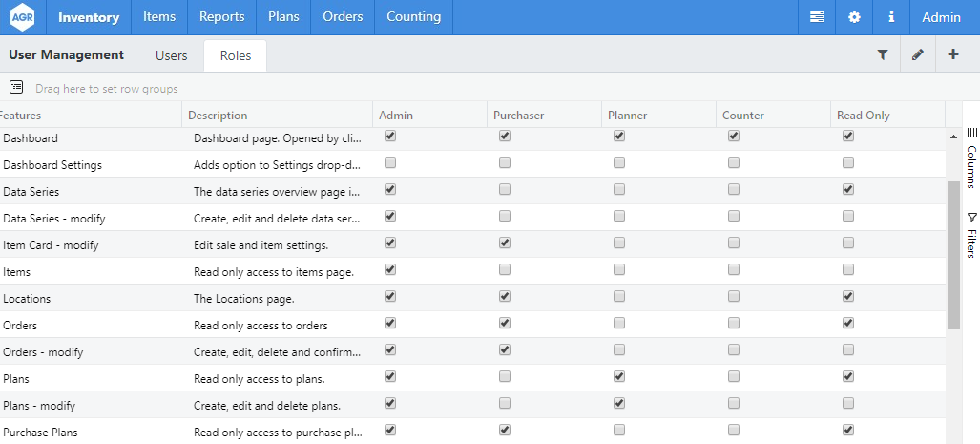980x444 pixels.
Task: Expand the Filters side panel
Action: (970, 235)
